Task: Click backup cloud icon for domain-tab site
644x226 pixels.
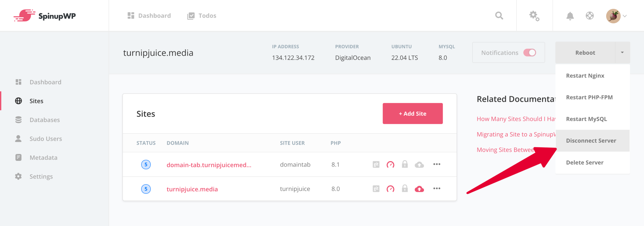Action: pos(419,165)
